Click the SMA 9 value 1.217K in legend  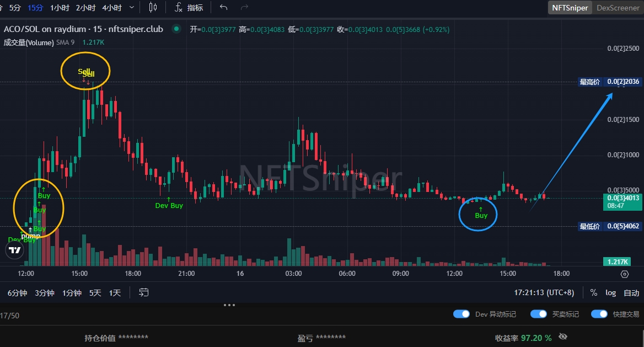pyautogui.click(x=93, y=42)
